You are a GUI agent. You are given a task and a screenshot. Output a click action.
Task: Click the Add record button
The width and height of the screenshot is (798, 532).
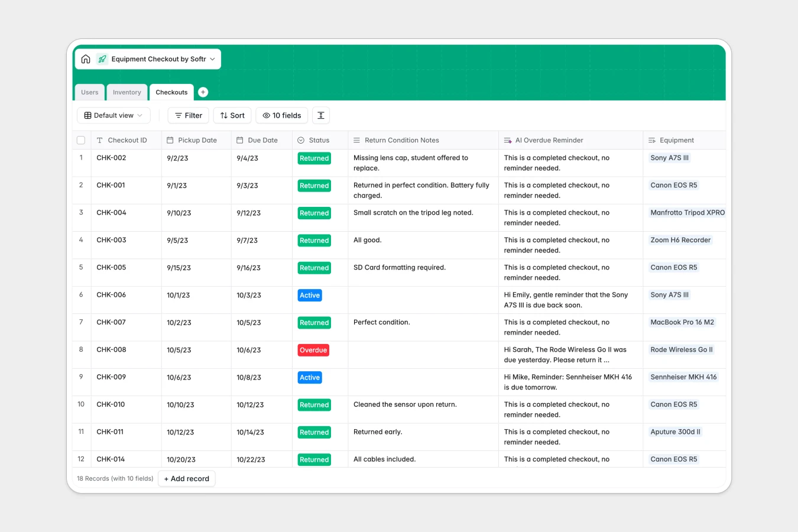coord(186,478)
